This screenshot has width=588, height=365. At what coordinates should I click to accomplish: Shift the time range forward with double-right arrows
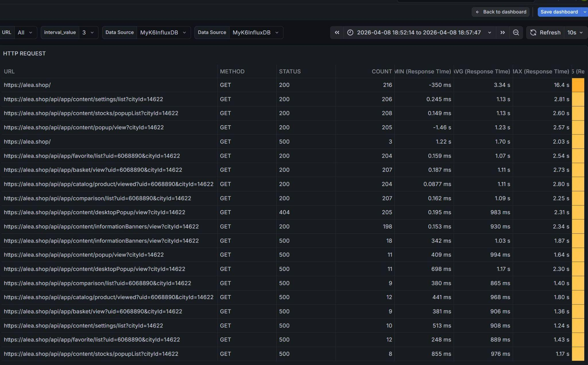pos(502,32)
